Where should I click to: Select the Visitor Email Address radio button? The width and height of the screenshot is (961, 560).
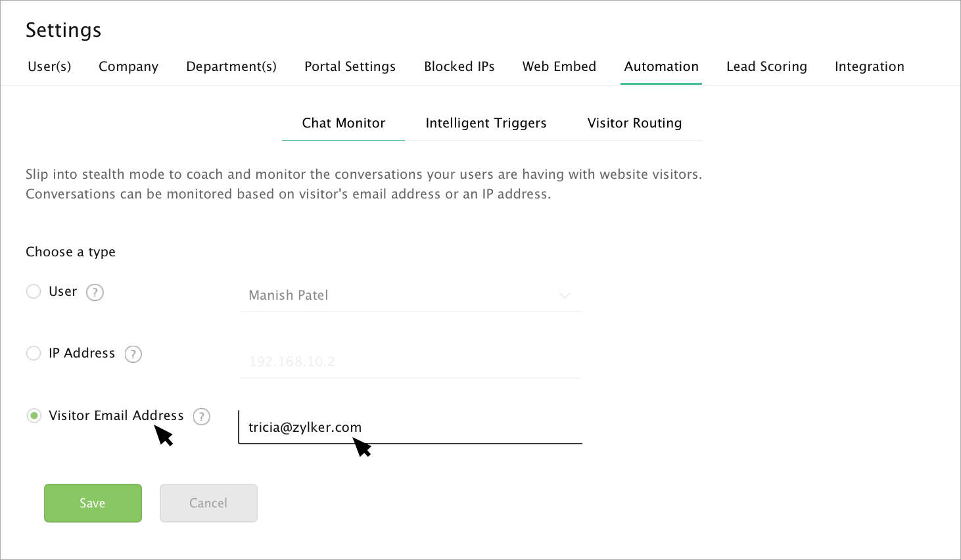click(x=34, y=415)
